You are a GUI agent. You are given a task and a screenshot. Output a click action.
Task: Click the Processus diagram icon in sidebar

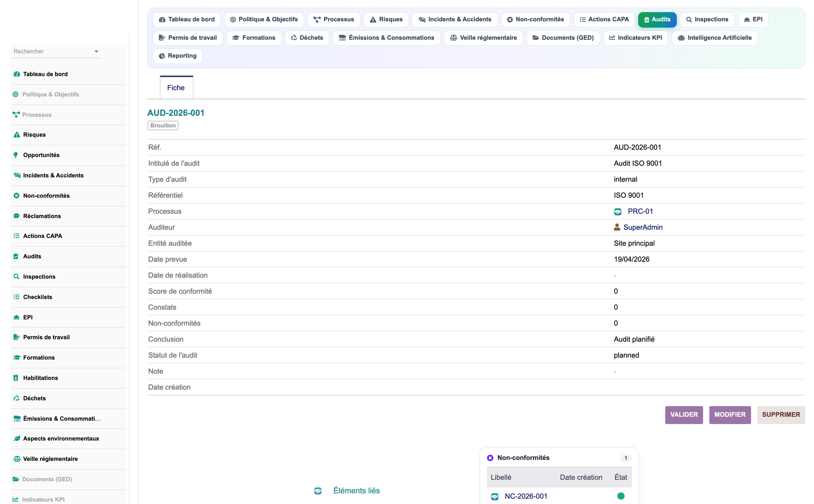pyautogui.click(x=16, y=115)
